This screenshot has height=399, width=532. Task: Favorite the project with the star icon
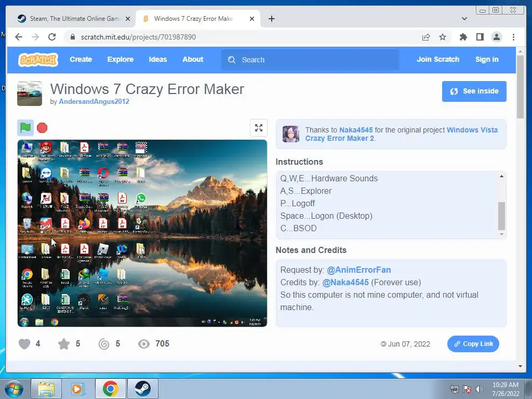click(64, 344)
